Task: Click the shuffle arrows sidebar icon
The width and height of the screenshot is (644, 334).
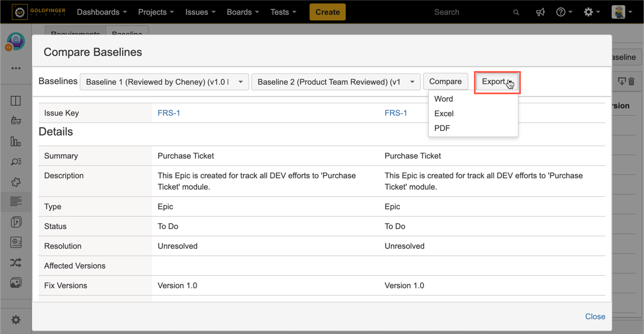Action: coord(16,263)
